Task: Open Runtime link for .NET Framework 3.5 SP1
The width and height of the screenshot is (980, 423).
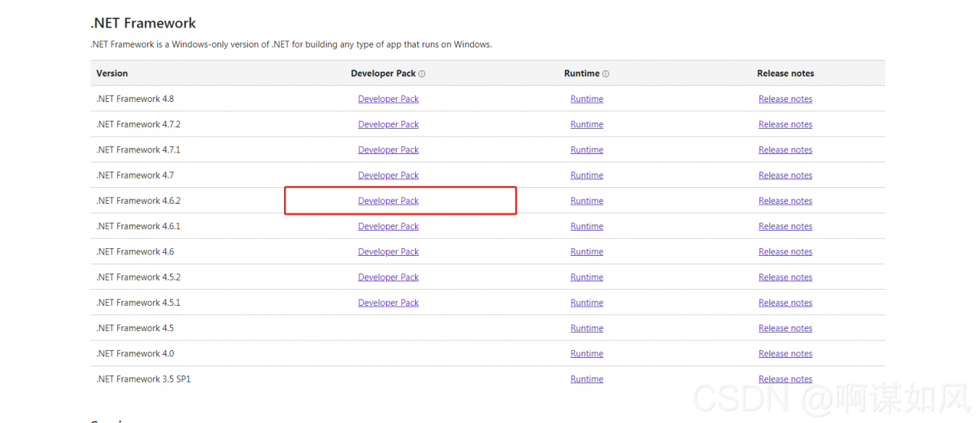Action: [x=586, y=379]
